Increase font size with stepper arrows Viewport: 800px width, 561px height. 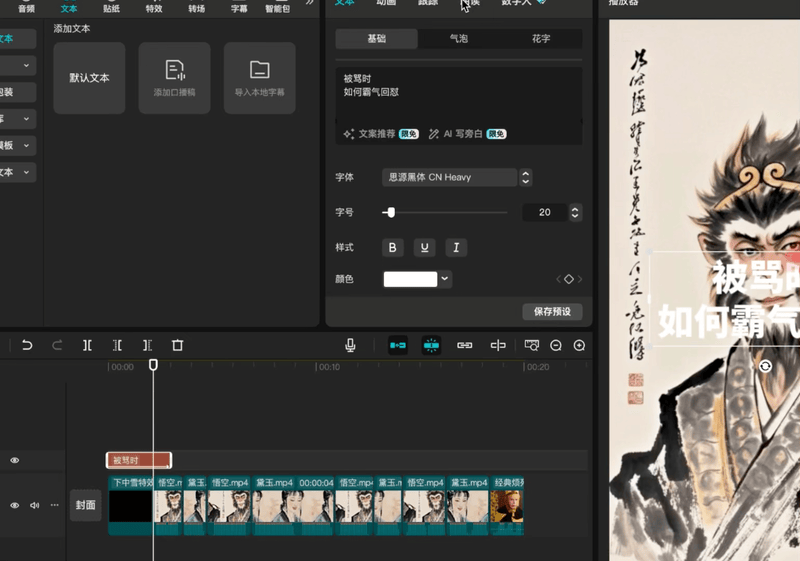(x=575, y=209)
